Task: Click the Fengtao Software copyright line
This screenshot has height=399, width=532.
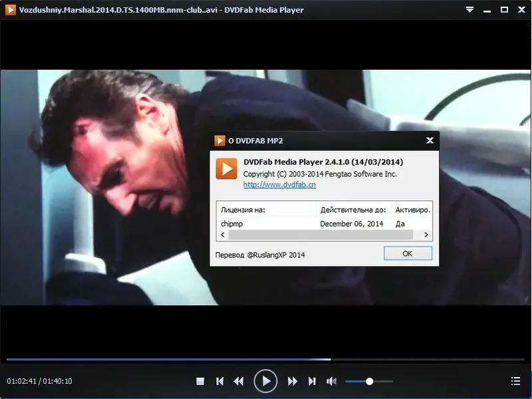Action: [x=320, y=174]
